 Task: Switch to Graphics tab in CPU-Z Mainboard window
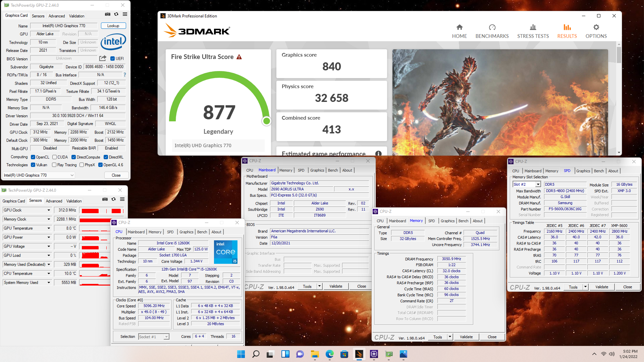317,170
